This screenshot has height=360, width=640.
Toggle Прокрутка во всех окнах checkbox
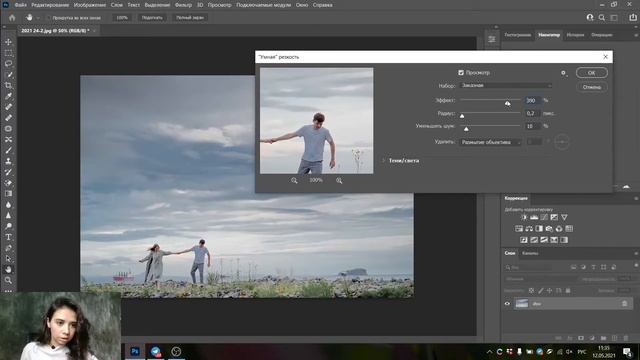(48, 18)
